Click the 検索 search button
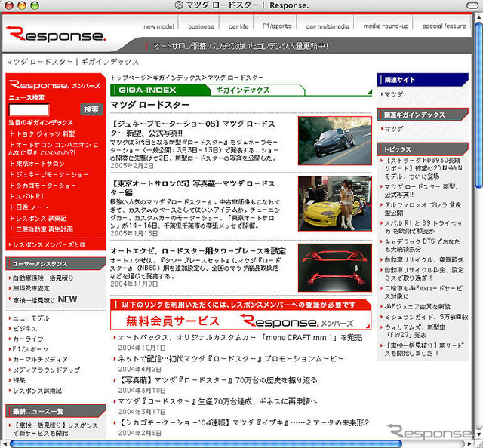 pos(91,109)
